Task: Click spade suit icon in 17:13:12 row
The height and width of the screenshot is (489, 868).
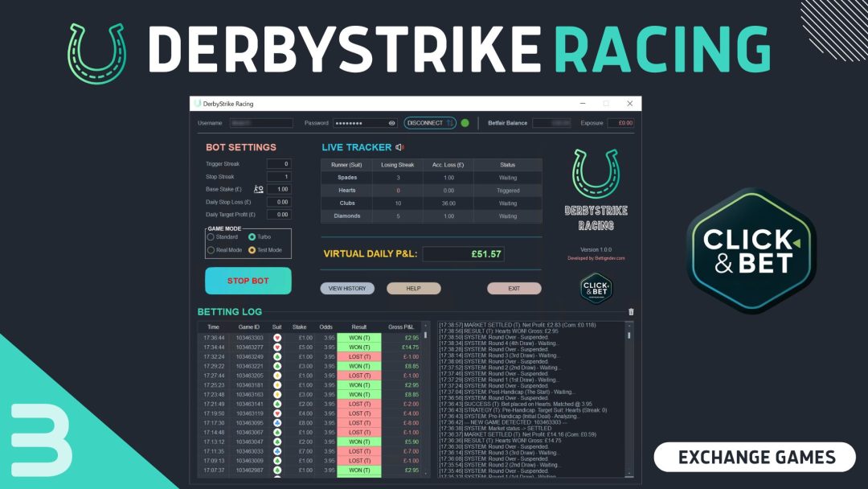Action: [276, 442]
